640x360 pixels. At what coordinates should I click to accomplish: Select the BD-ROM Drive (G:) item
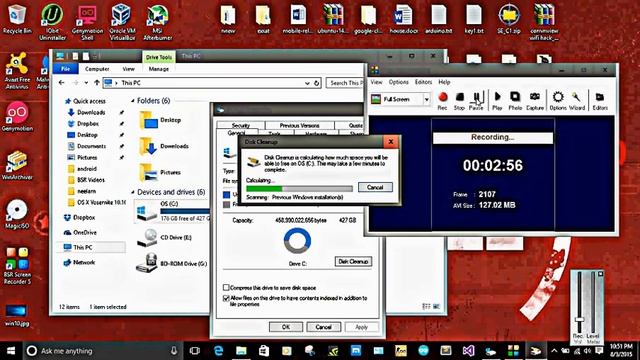[171, 262]
